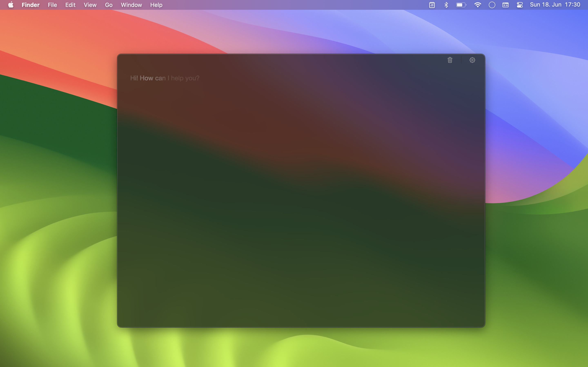Click the command-window icon in menu bar

coord(505,5)
